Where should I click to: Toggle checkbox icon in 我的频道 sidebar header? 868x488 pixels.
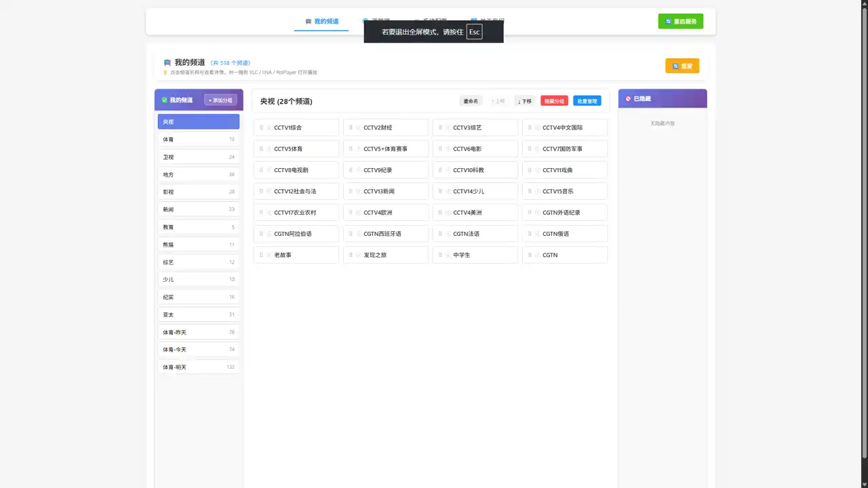[x=164, y=100]
